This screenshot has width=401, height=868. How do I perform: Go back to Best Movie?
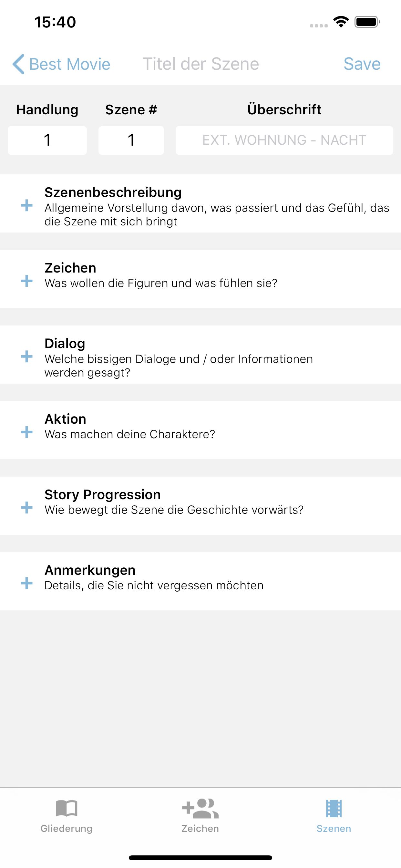(70, 64)
